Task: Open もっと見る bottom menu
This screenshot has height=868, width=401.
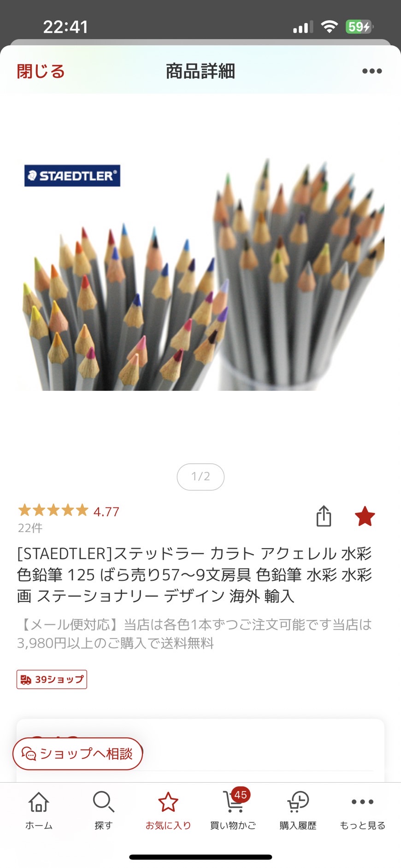Action: (x=363, y=811)
